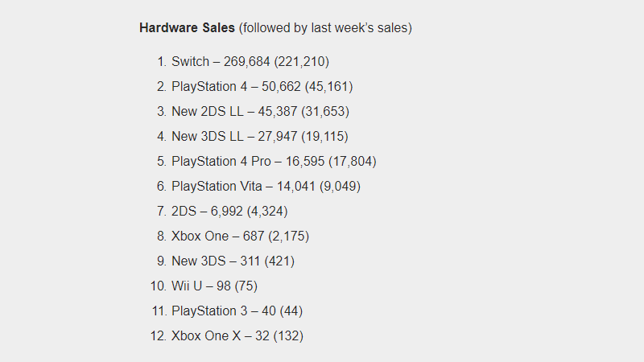This screenshot has width=644, height=362.
Task: Click the 'followed by last week's sales' note
Action: [325, 27]
